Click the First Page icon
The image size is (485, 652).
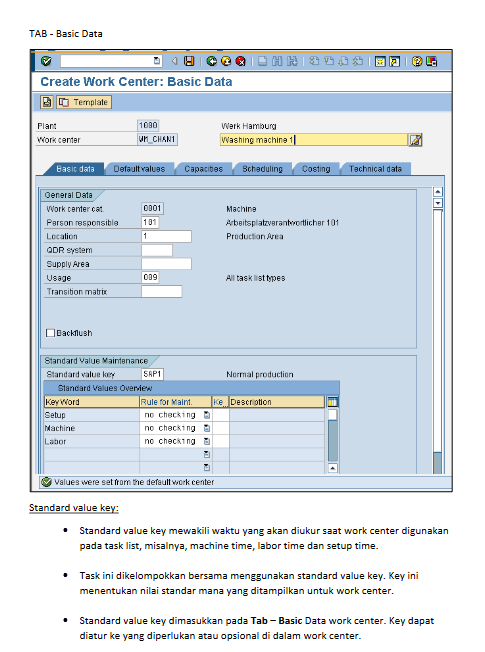click(314, 62)
